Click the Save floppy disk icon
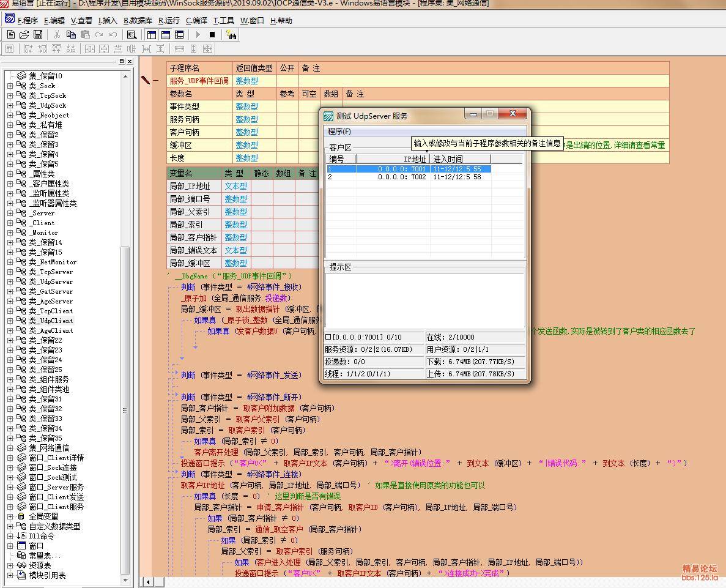Image resolution: width=726 pixels, height=588 pixels. pyautogui.click(x=38, y=34)
